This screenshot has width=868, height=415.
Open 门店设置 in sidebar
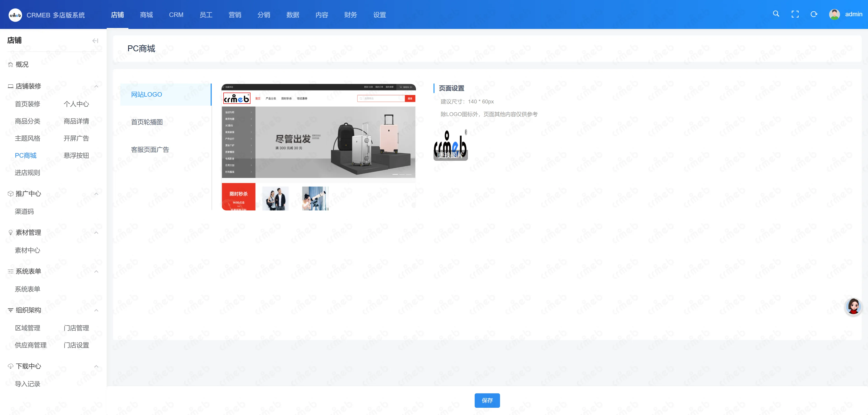pos(76,345)
